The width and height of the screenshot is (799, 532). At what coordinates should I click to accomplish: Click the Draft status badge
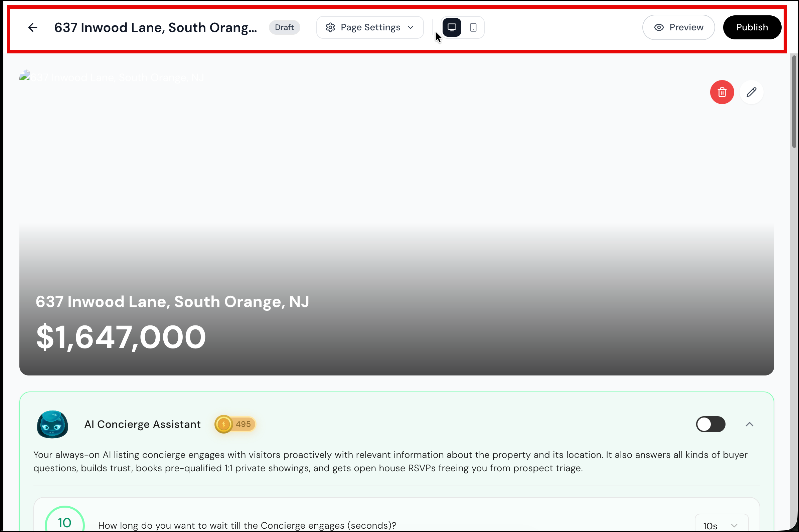284,27
